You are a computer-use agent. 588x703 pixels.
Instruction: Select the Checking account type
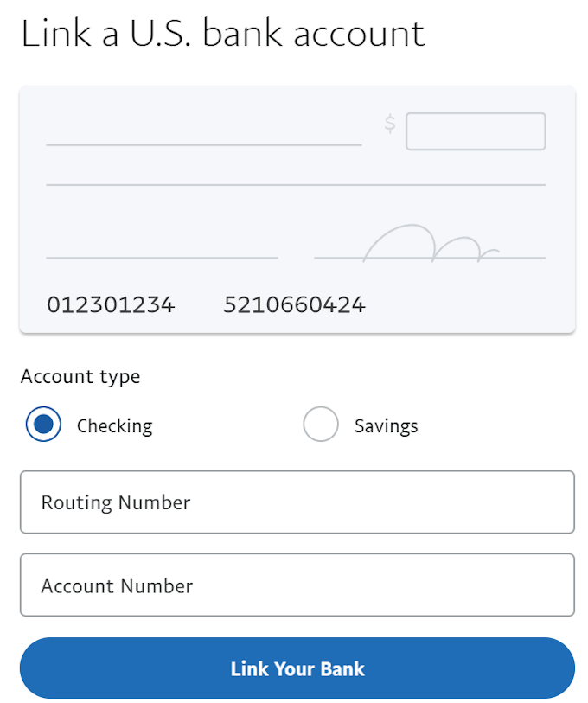[x=43, y=425]
